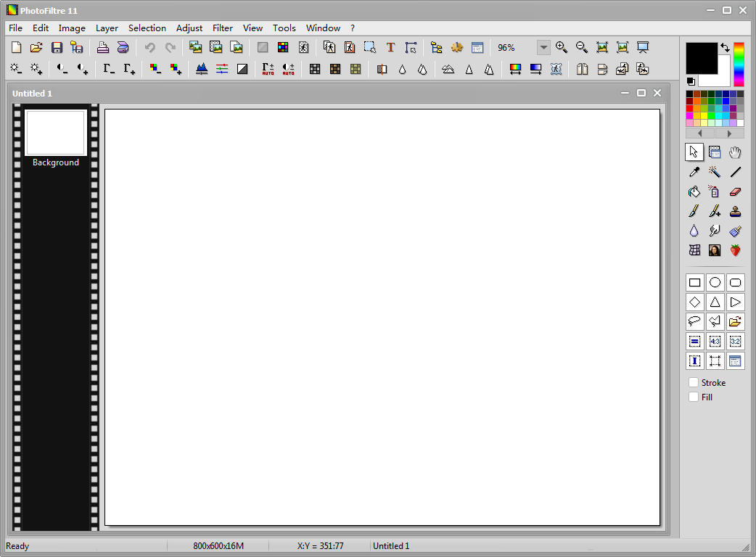Show next palette colors with right arrow
This screenshot has width=756, height=557.
tap(729, 133)
